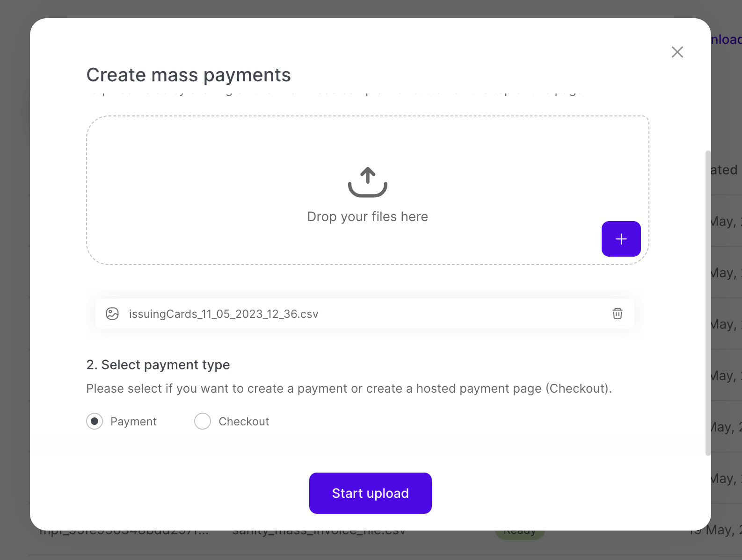
Task: Close the Create mass payments dialog
Action: click(677, 52)
